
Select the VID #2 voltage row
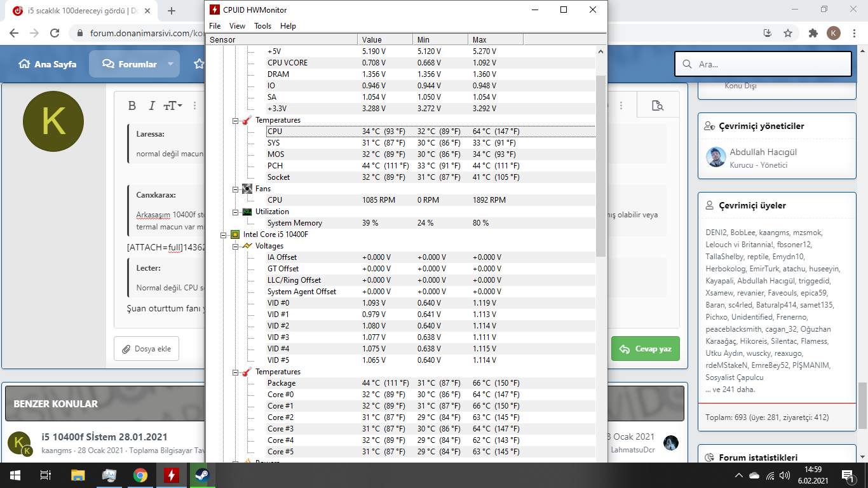pyautogui.click(x=431, y=326)
